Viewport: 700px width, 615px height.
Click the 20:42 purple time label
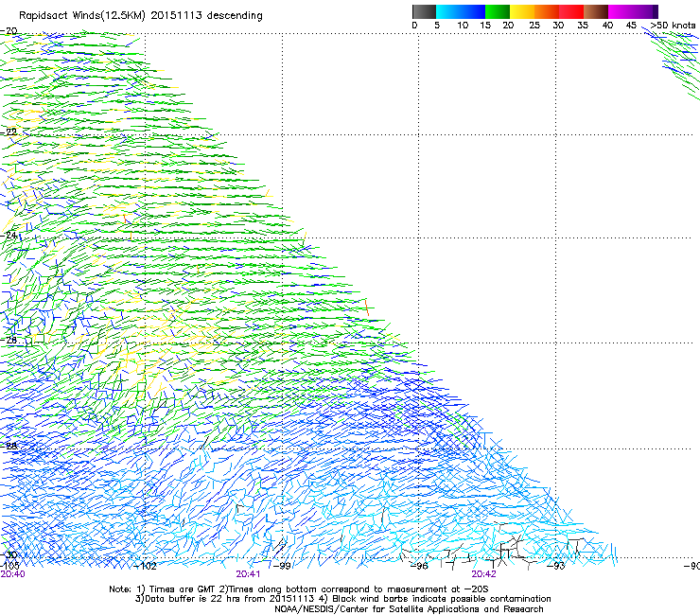pyautogui.click(x=484, y=574)
